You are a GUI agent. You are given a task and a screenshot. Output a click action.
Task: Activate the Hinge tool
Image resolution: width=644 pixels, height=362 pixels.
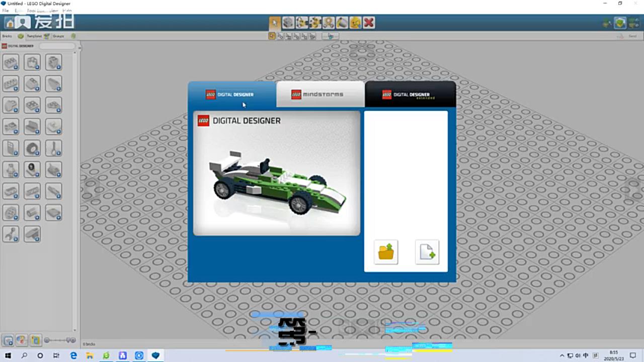pyautogui.click(x=302, y=23)
